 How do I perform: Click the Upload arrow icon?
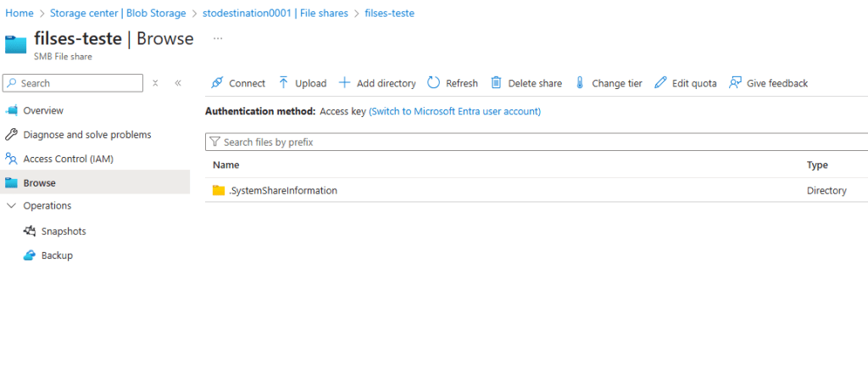284,83
